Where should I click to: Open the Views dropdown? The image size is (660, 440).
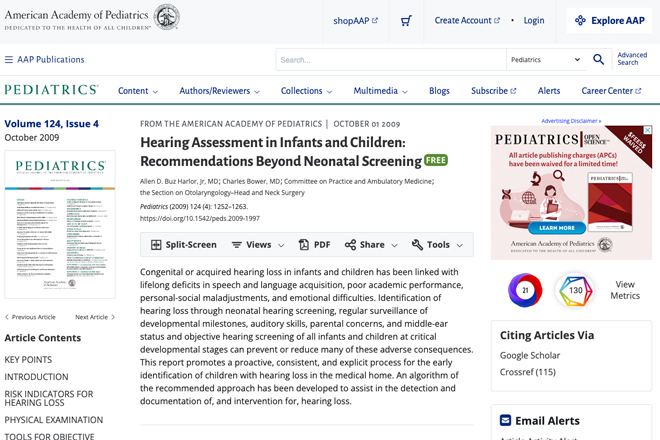[x=258, y=245]
